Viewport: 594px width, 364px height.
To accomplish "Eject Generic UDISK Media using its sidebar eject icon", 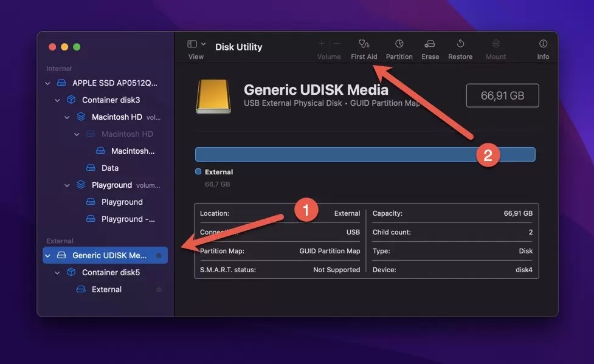I will 158,255.
